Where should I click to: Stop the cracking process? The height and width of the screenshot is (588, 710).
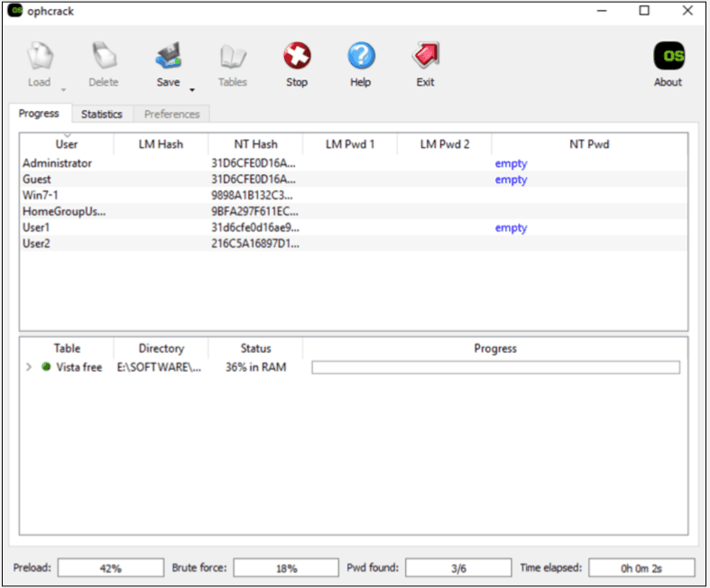pyautogui.click(x=296, y=58)
